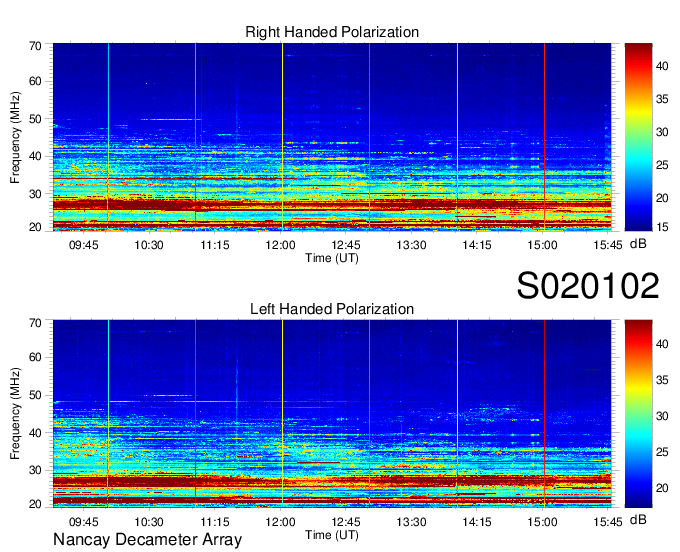Click 'Time (UT)' label under Right Handed plot
680x552 pixels.
332,258
